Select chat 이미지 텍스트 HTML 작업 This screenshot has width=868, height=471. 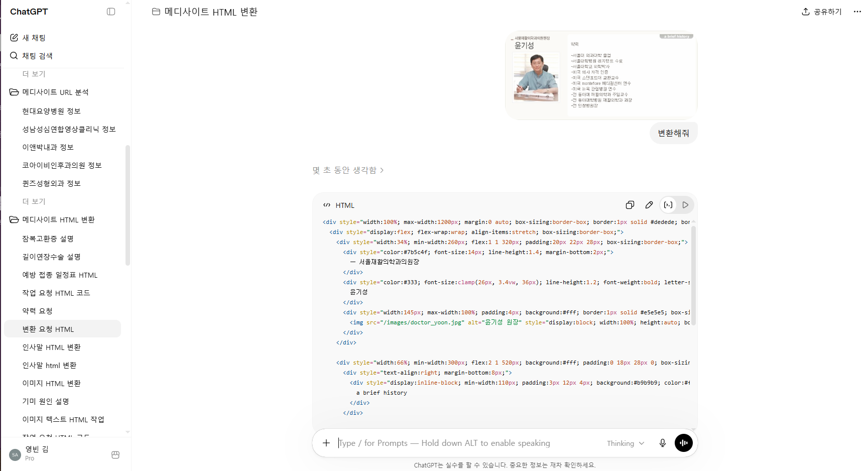(x=62, y=419)
